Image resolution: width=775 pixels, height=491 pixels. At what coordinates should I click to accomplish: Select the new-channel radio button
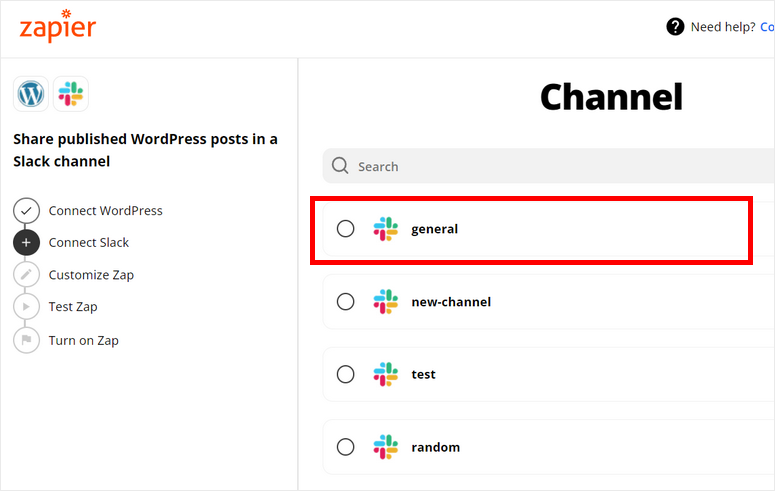point(345,302)
